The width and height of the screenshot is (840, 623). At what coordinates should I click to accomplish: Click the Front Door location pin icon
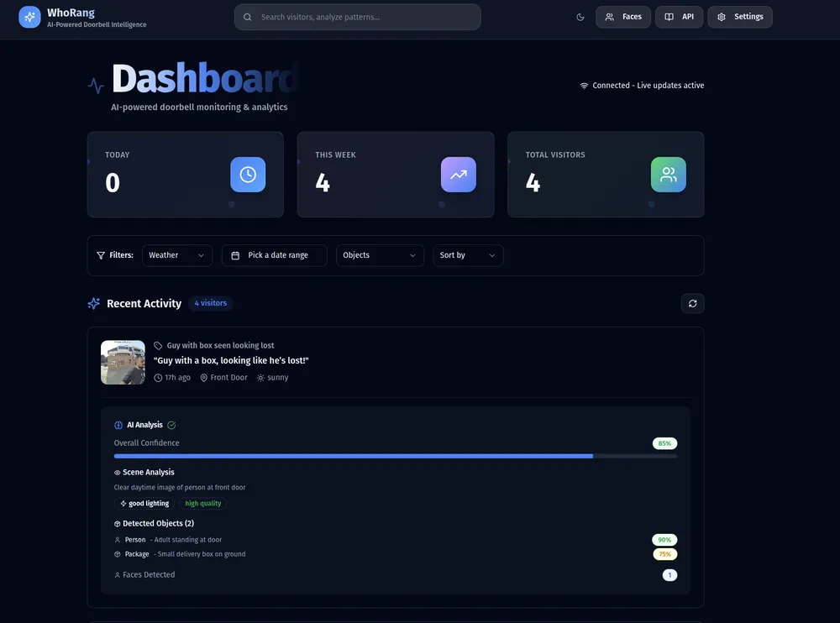203,378
